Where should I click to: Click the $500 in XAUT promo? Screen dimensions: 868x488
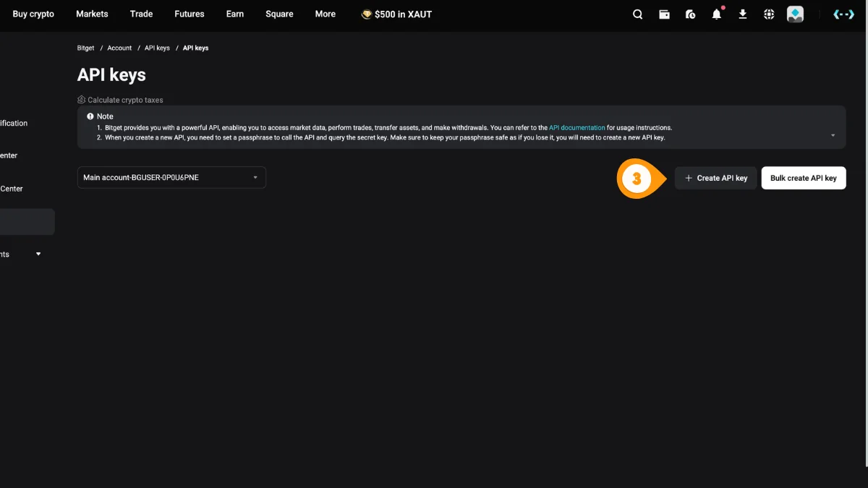click(396, 14)
